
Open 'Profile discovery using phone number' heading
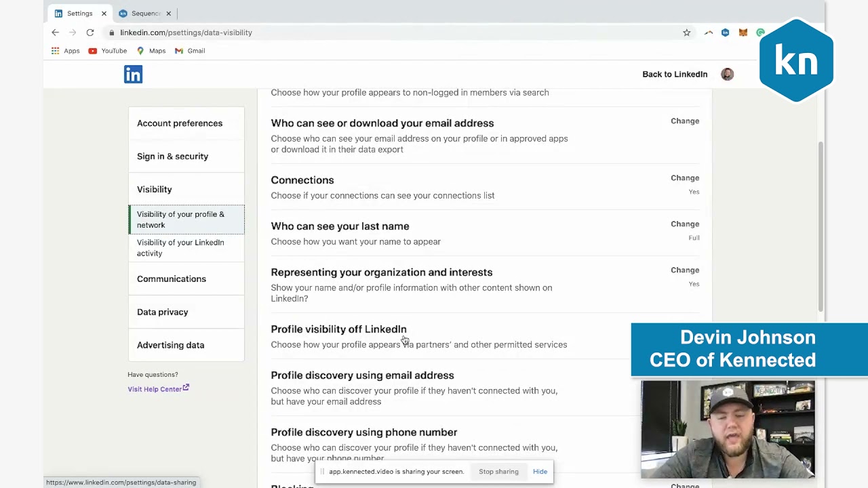[364, 432]
